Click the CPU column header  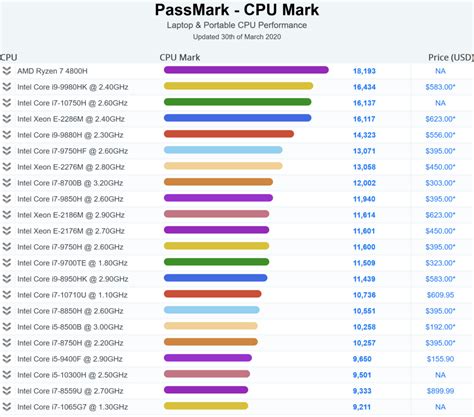[9, 57]
